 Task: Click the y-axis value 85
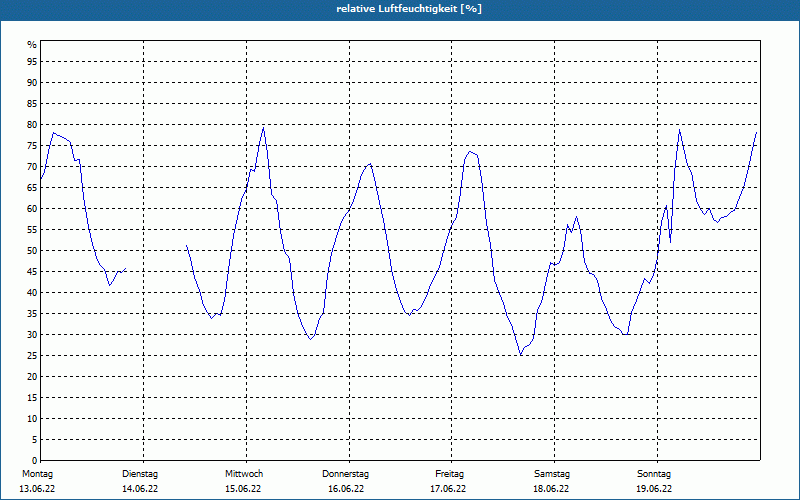(32, 104)
